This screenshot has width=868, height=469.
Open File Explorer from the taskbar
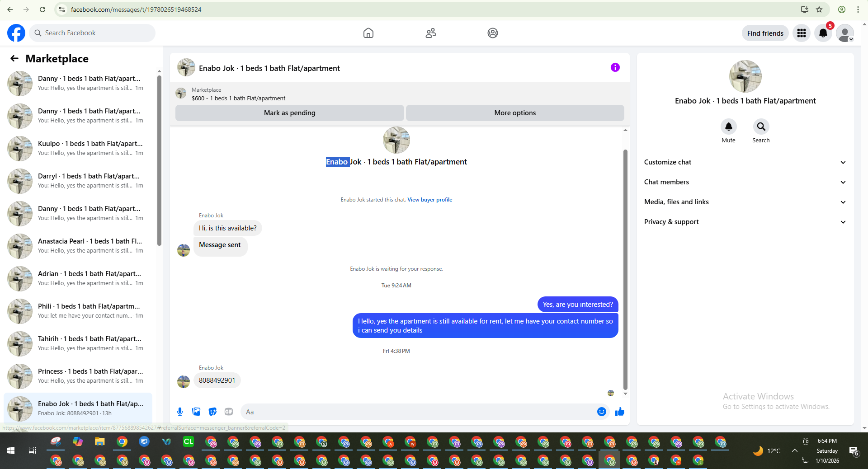(x=100, y=441)
